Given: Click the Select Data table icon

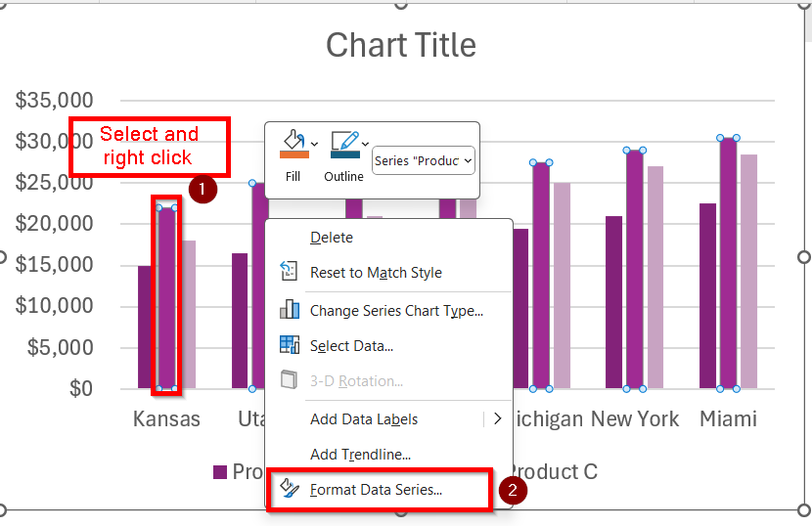Looking at the screenshot, I should [289, 345].
